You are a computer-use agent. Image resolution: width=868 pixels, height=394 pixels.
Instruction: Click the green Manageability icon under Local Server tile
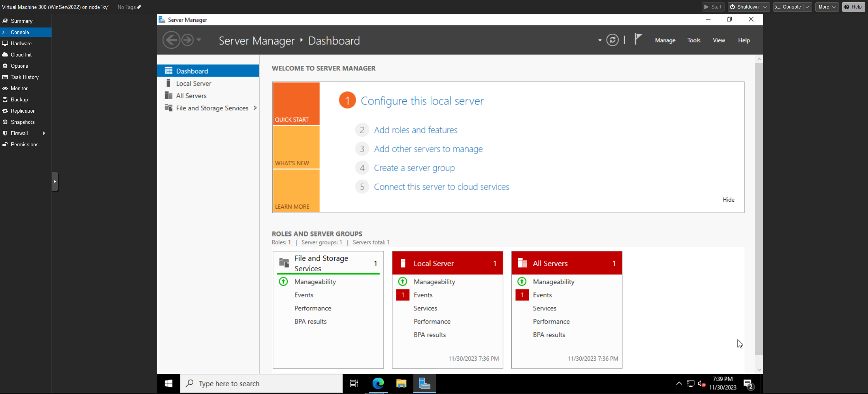point(403,282)
